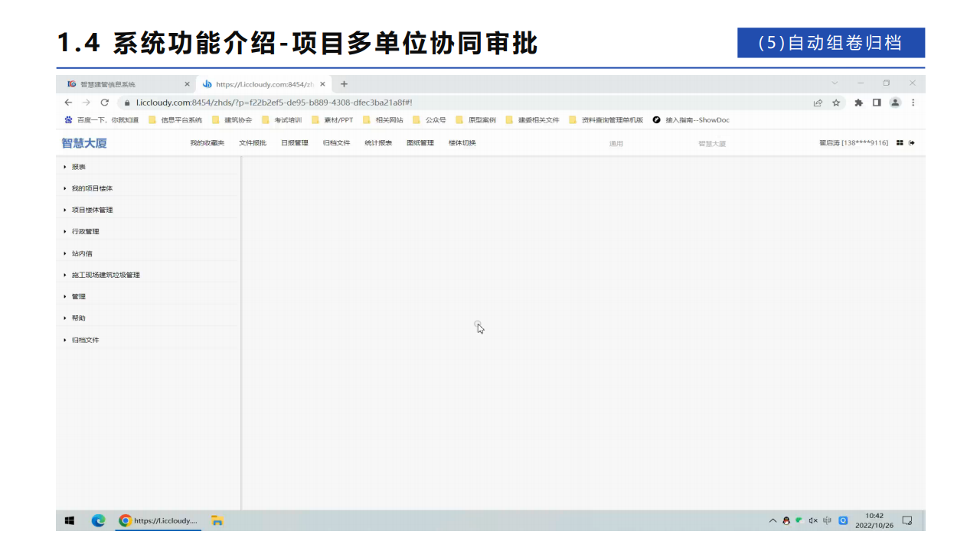980x551 pixels.
Task: Open the notification center icon
Action: (907, 520)
